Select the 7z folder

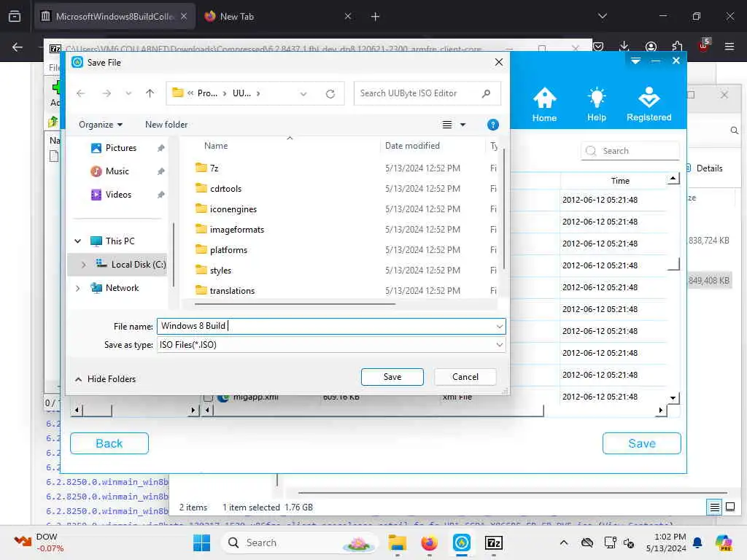[214, 168]
